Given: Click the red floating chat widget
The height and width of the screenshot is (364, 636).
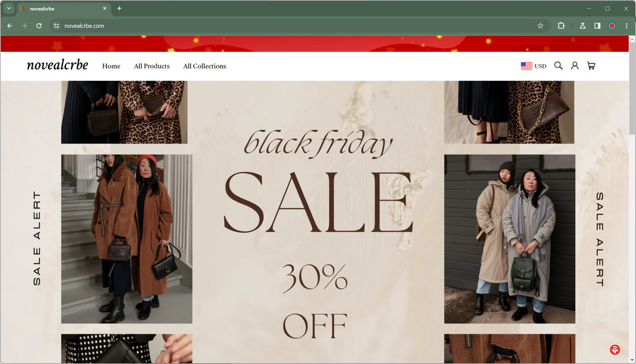Looking at the screenshot, I should coord(615,349).
